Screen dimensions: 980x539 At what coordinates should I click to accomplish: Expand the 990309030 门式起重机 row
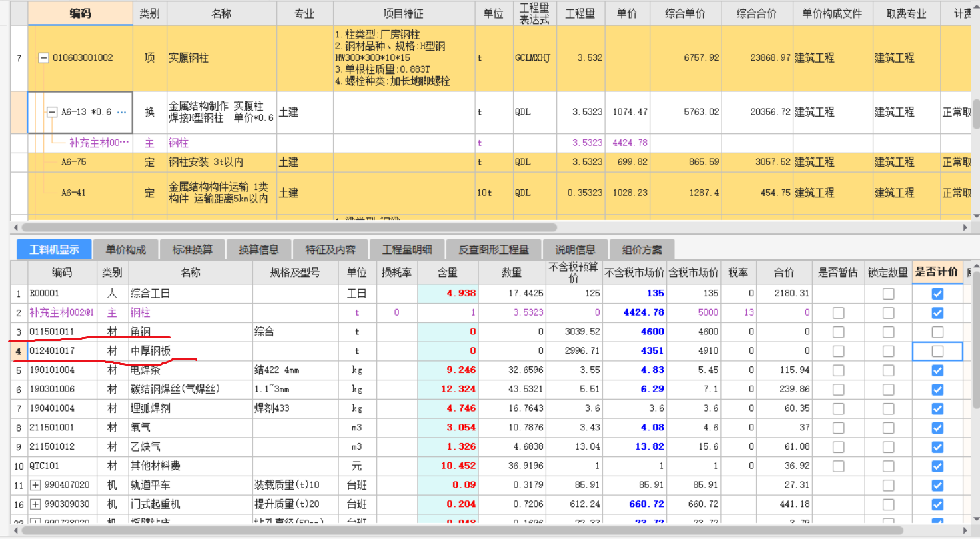(x=36, y=504)
